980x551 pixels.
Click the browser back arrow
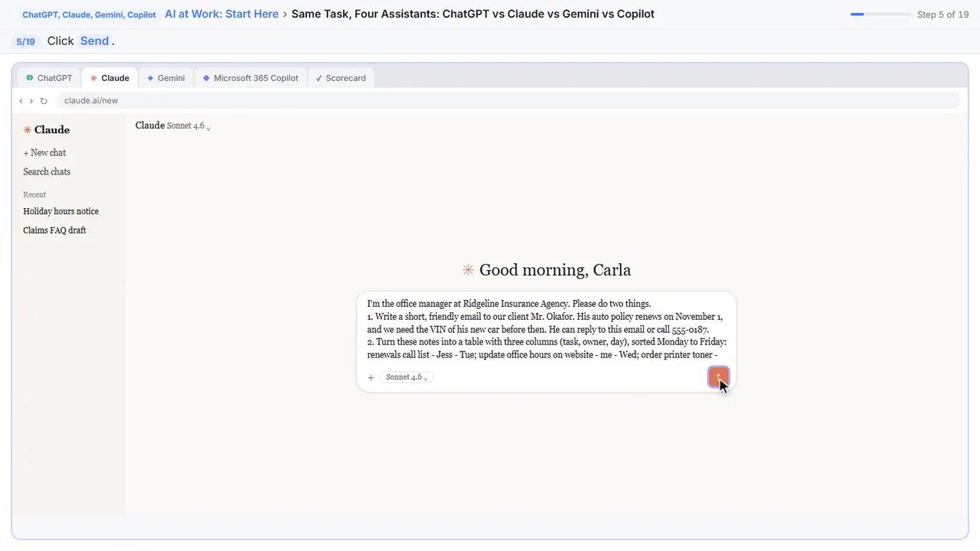pos(21,101)
